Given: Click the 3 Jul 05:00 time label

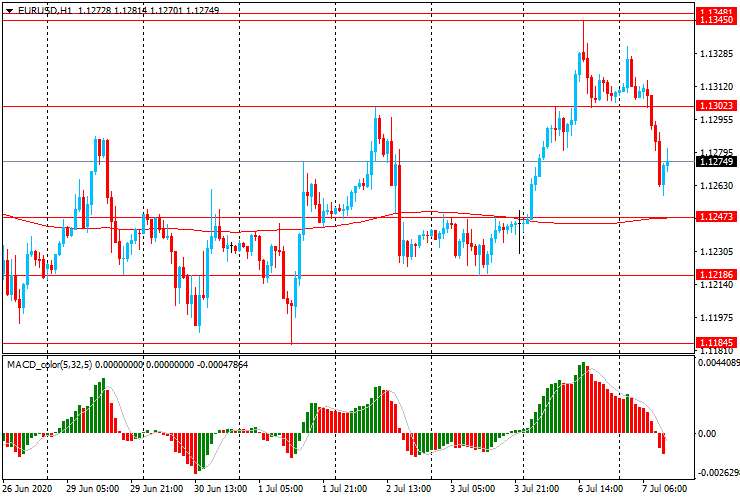Looking at the screenshot, I should pyautogui.click(x=472, y=488).
